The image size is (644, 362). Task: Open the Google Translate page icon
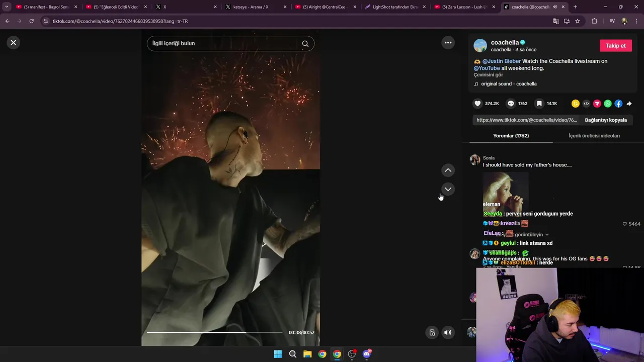556,21
